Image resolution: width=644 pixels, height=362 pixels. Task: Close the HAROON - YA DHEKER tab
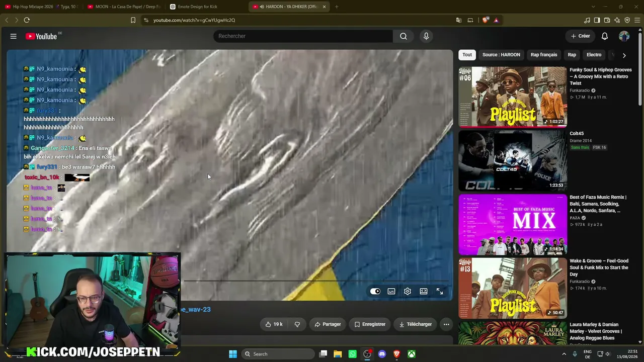click(324, 7)
